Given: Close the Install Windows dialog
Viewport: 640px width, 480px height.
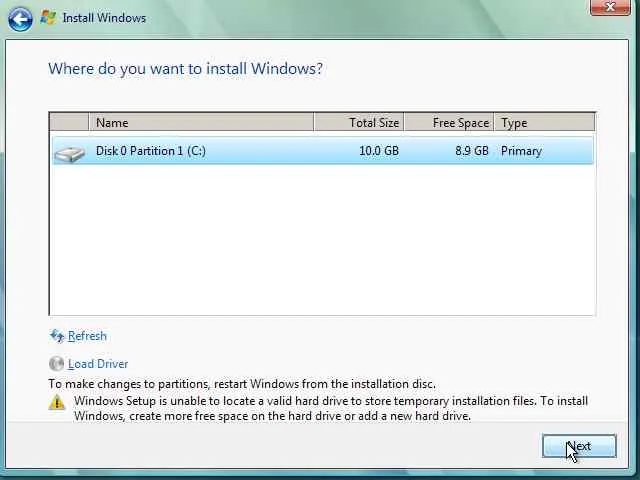Looking at the screenshot, I should pos(610,7).
